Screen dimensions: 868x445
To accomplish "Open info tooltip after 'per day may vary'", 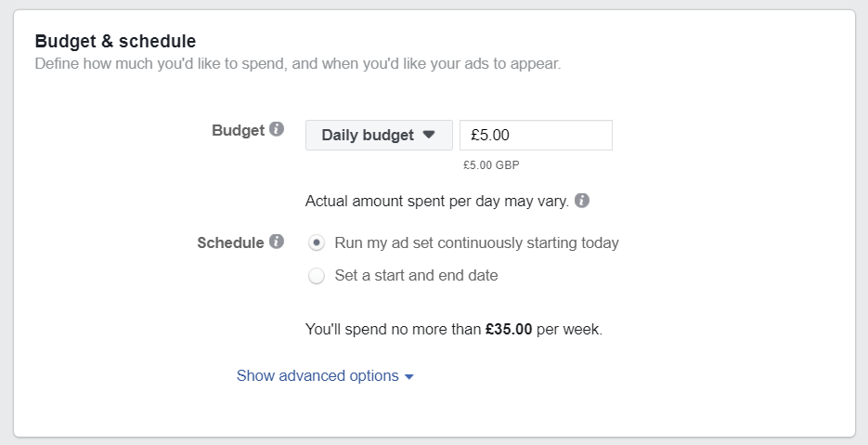I will 582,200.
